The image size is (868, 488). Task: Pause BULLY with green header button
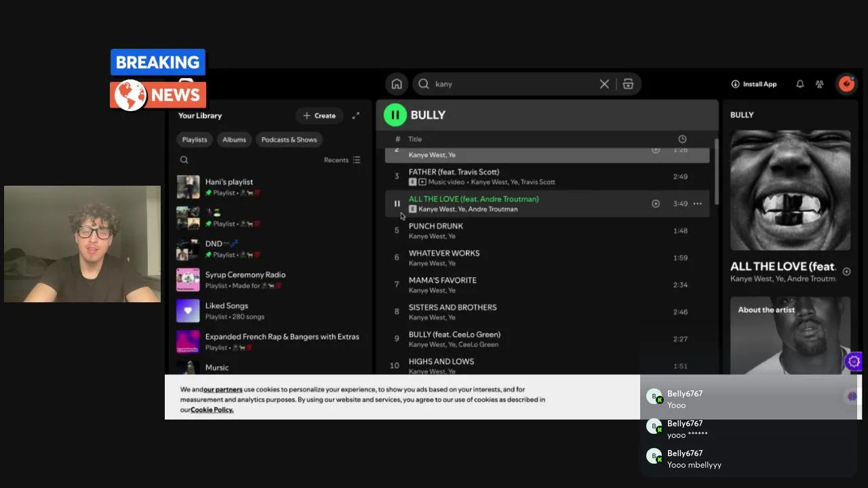coord(395,115)
